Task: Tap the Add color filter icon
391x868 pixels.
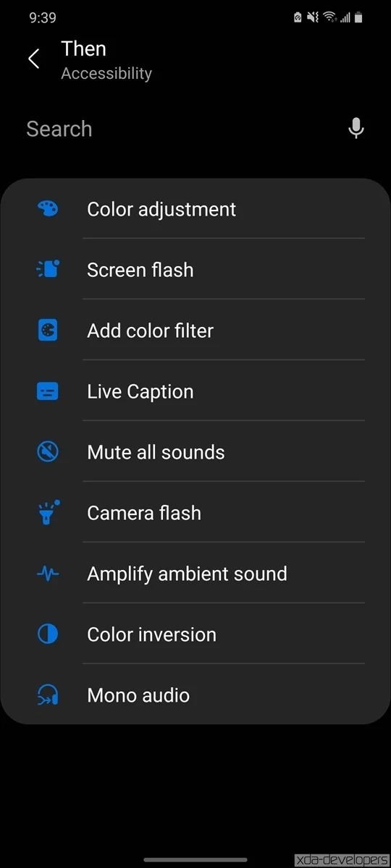Action: pos(47,331)
